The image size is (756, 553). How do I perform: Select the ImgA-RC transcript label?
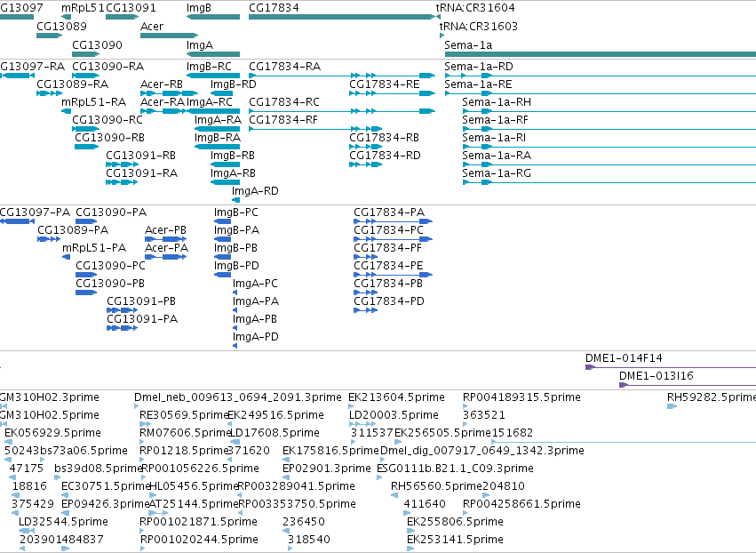pyautogui.click(x=210, y=102)
